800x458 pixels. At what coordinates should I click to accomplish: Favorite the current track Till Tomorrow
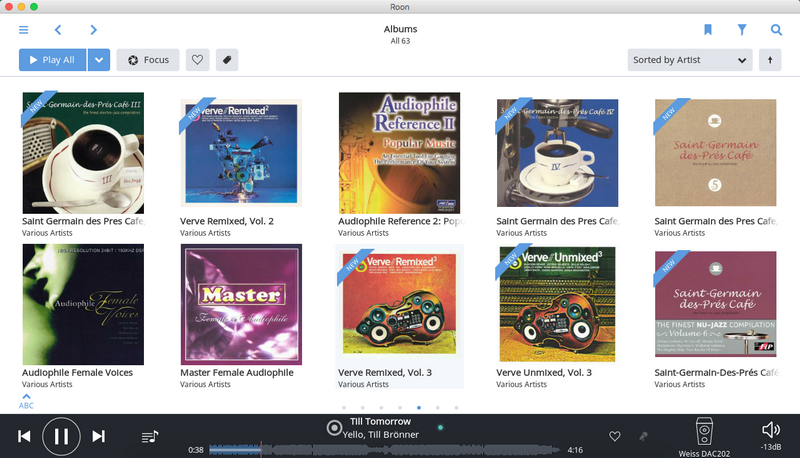(x=615, y=436)
